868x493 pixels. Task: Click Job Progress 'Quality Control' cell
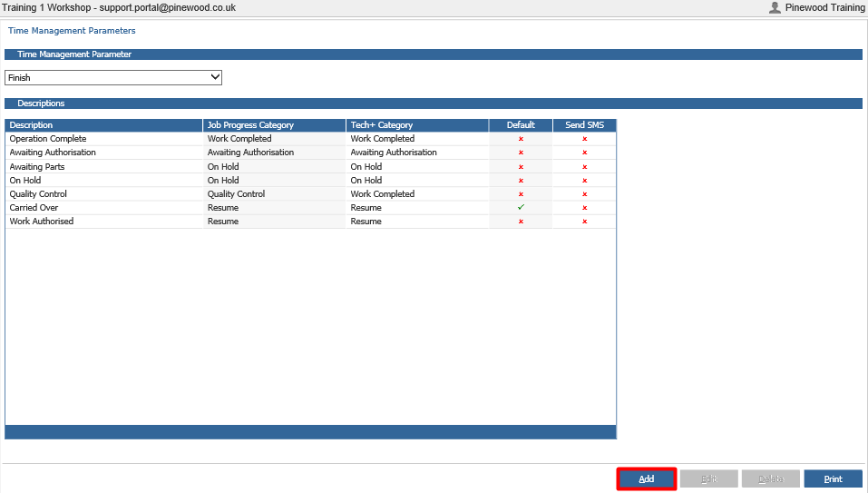(x=236, y=194)
